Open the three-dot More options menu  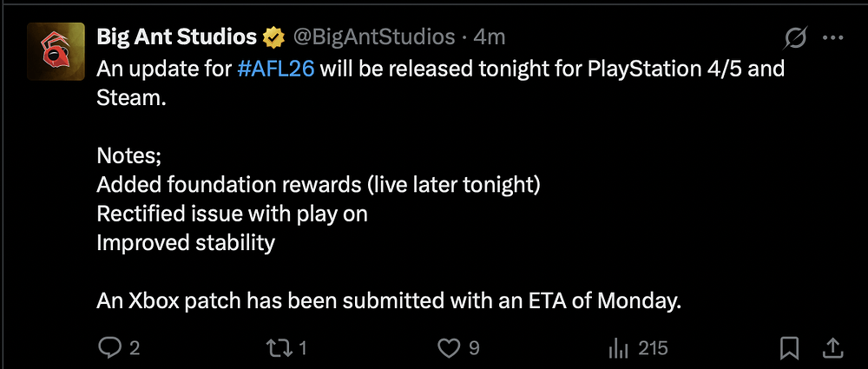832,37
